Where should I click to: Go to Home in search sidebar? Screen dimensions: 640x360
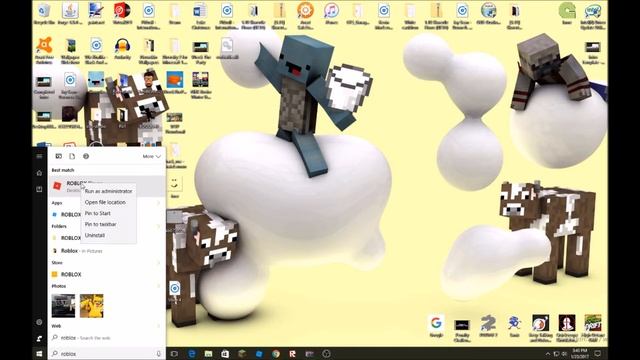[x=39, y=173]
